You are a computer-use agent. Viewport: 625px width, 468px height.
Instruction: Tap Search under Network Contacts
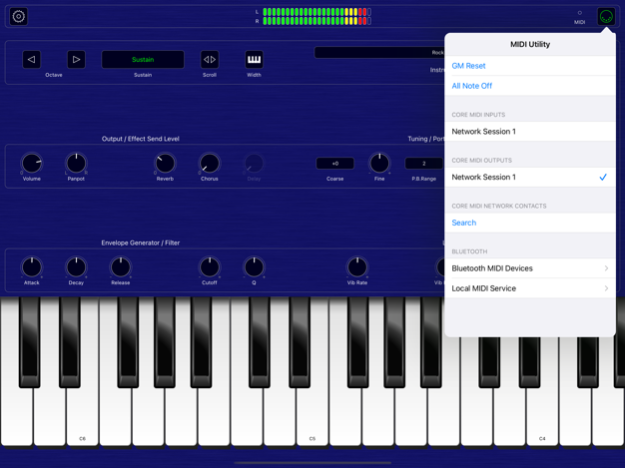pyautogui.click(x=530, y=223)
